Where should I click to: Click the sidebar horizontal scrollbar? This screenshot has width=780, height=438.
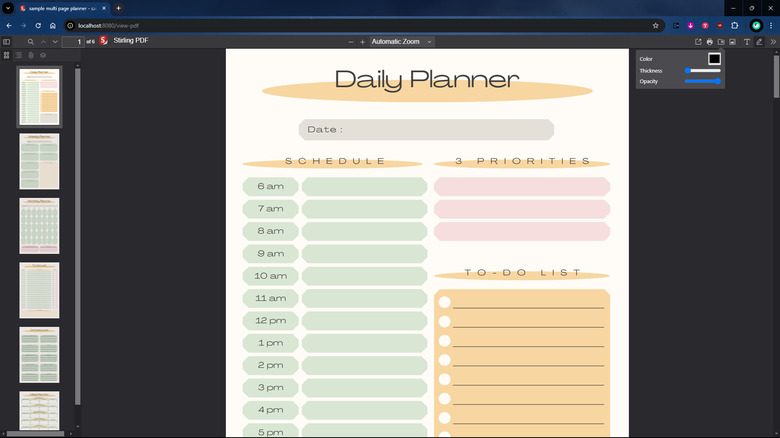[35, 434]
